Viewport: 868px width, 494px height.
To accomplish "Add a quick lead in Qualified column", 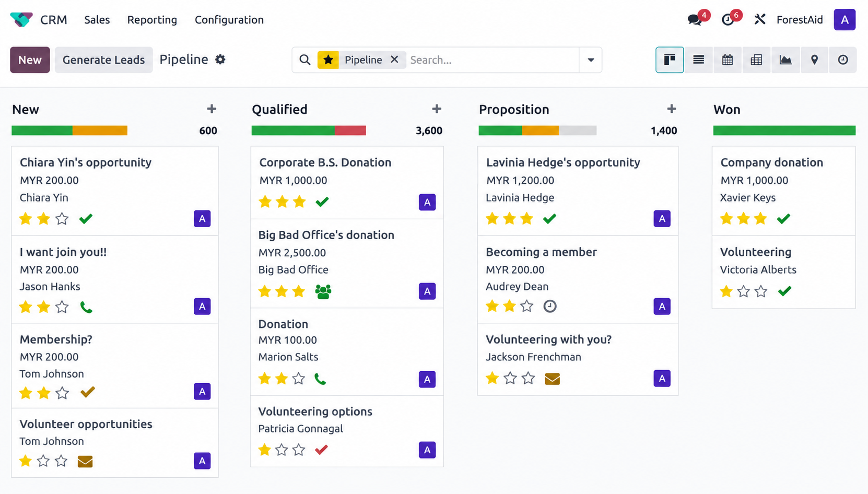I will pos(437,109).
